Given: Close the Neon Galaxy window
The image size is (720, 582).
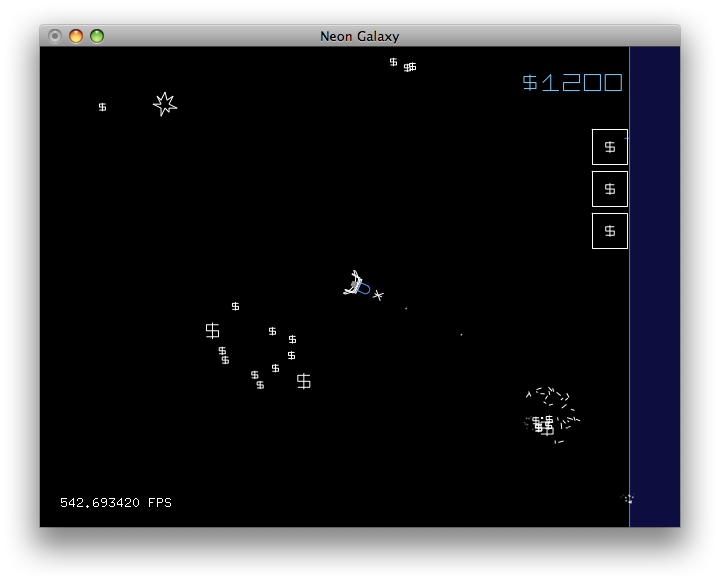Looking at the screenshot, I should click(x=55, y=36).
